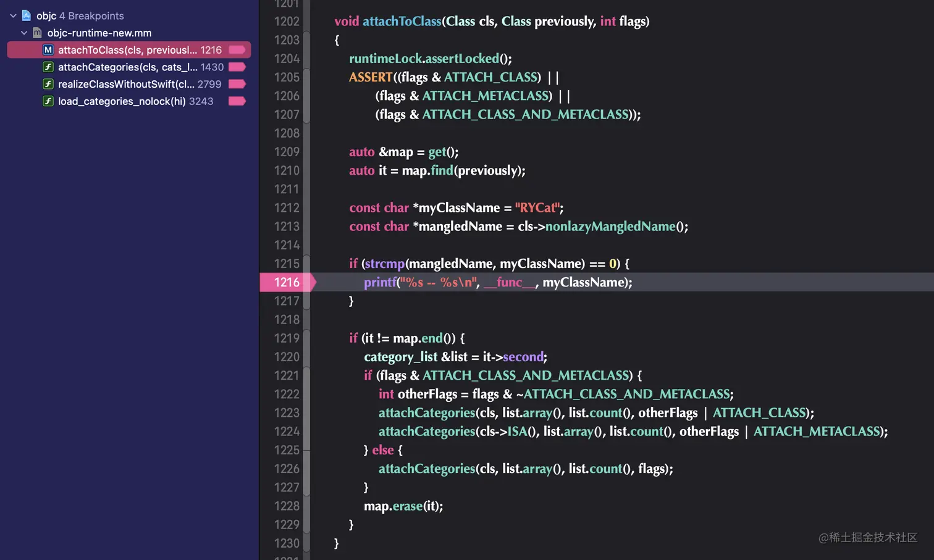Click the get() call on line 1209
This screenshot has height=560, width=934.
tap(437, 152)
